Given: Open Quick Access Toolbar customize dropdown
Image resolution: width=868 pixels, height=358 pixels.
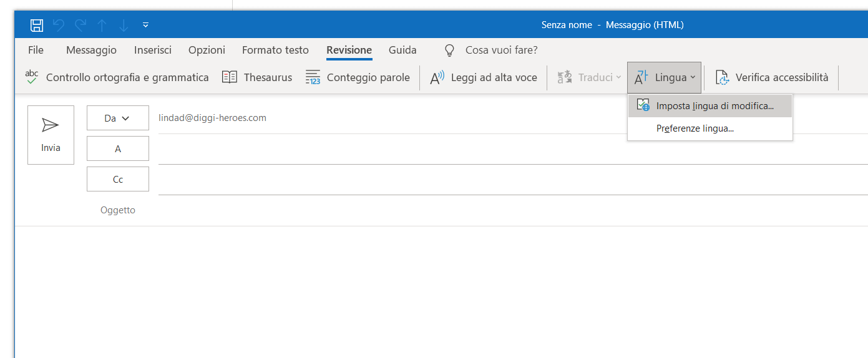Looking at the screenshot, I should pyautogui.click(x=145, y=25).
